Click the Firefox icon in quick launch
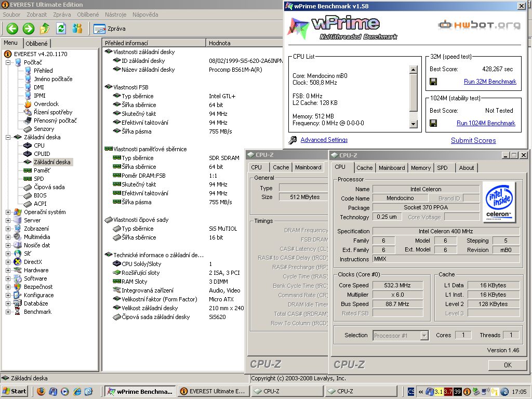The width and height of the screenshot is (532, 399). click(x=41, y=391)
